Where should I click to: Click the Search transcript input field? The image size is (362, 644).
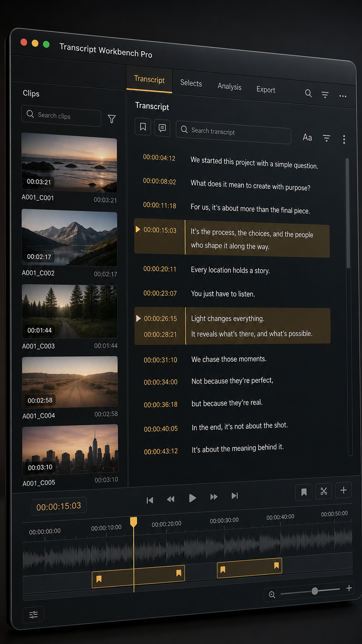click(x=234, y=132)
